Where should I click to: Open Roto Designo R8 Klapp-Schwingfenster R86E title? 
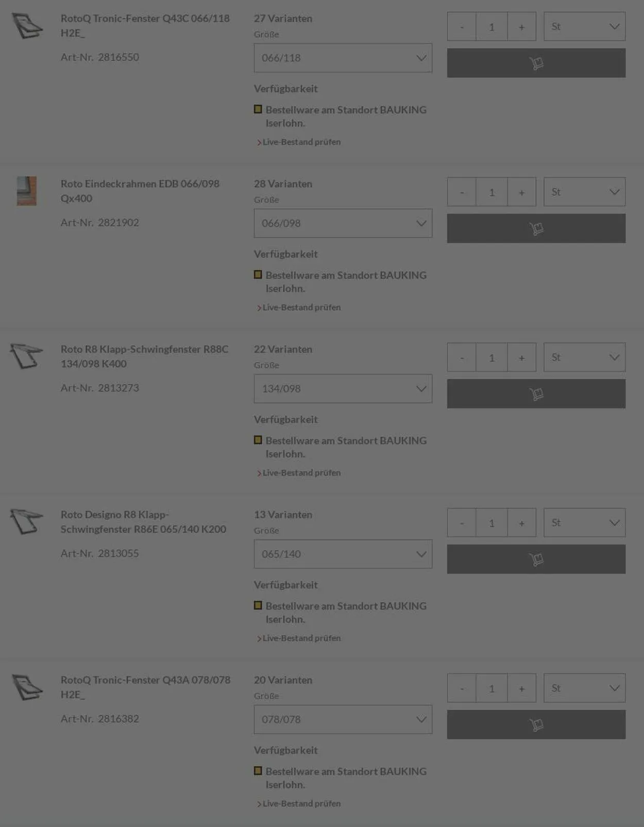(x=143, y=521)
